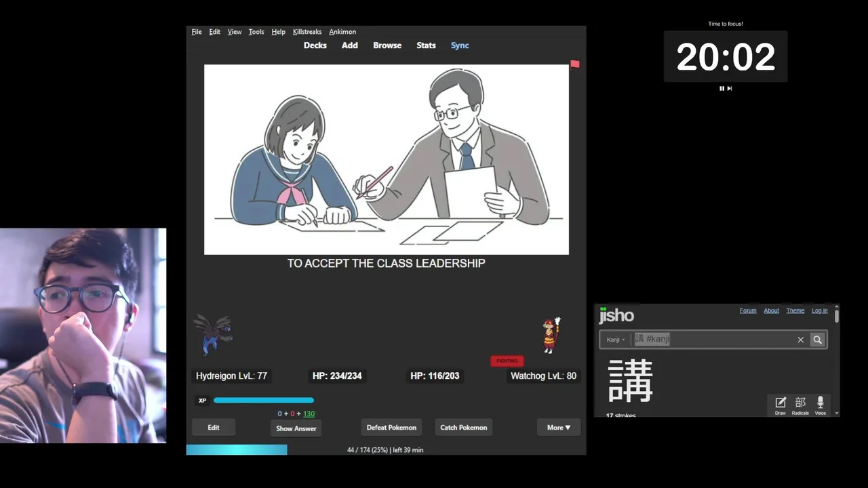Open the Radicals search panel

coord(800,405)
